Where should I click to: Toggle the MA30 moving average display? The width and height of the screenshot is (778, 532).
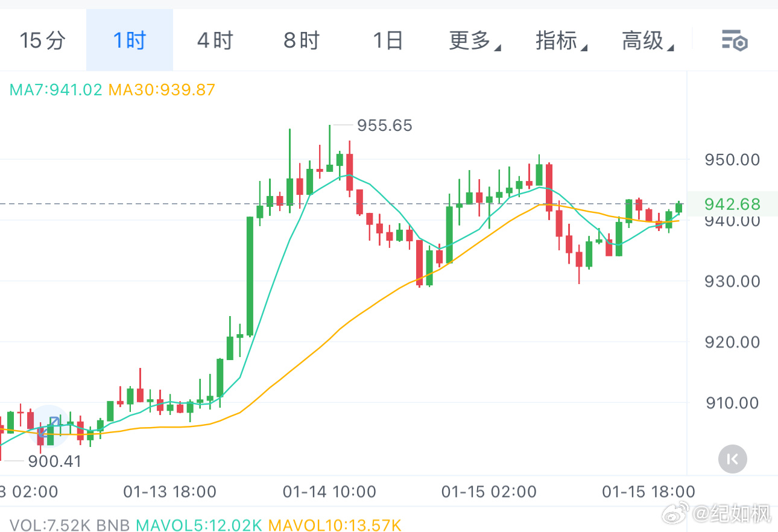pos(161,89)
